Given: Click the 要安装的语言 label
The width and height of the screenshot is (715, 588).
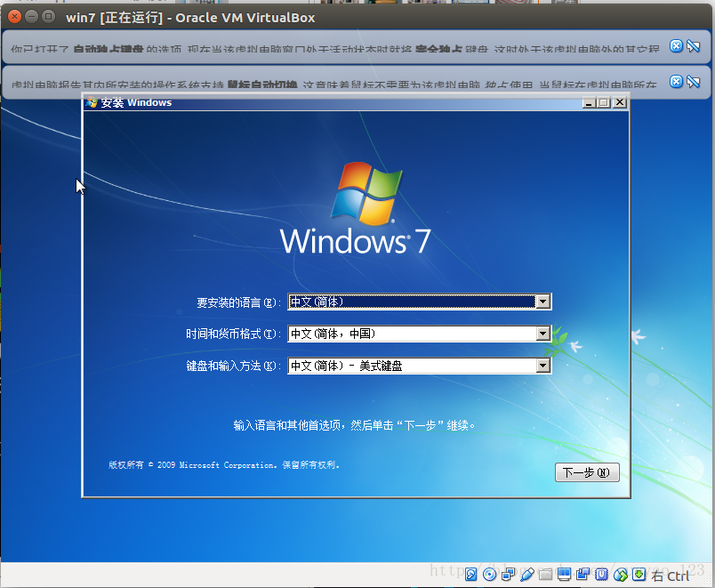Looking at the screenshot, I should coord(238,302).
